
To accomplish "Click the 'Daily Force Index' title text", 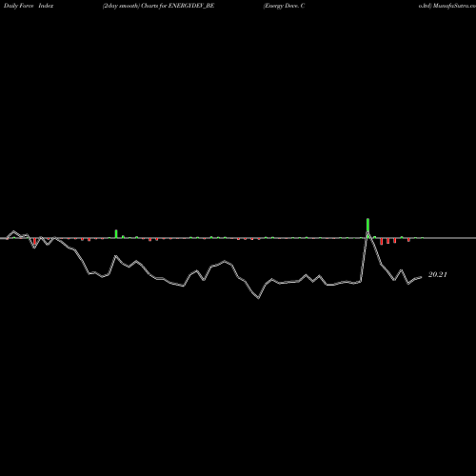I will 29,6.
